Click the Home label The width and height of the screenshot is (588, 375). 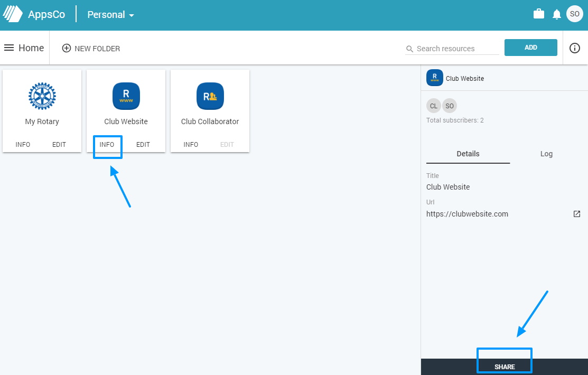coord(31,48)
